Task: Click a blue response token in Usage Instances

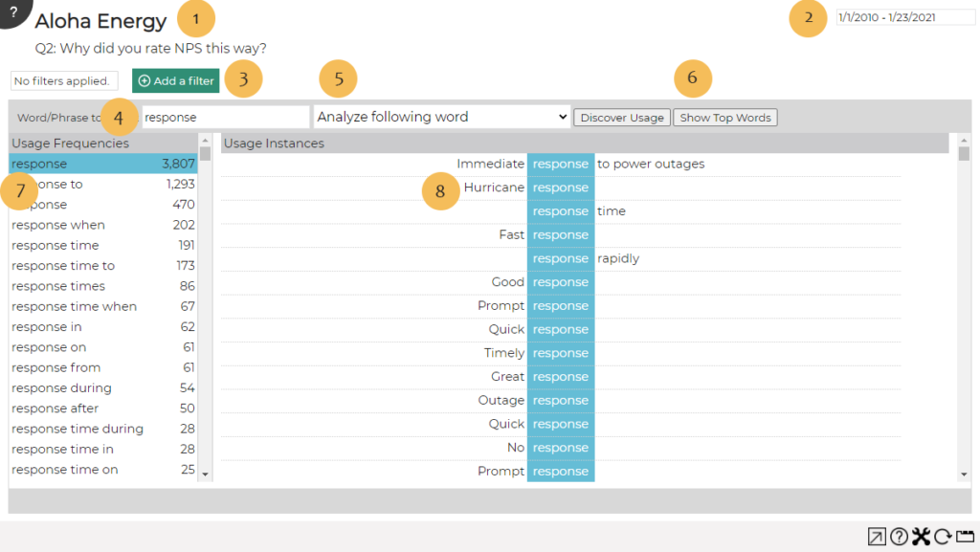Action: [560, 164]
